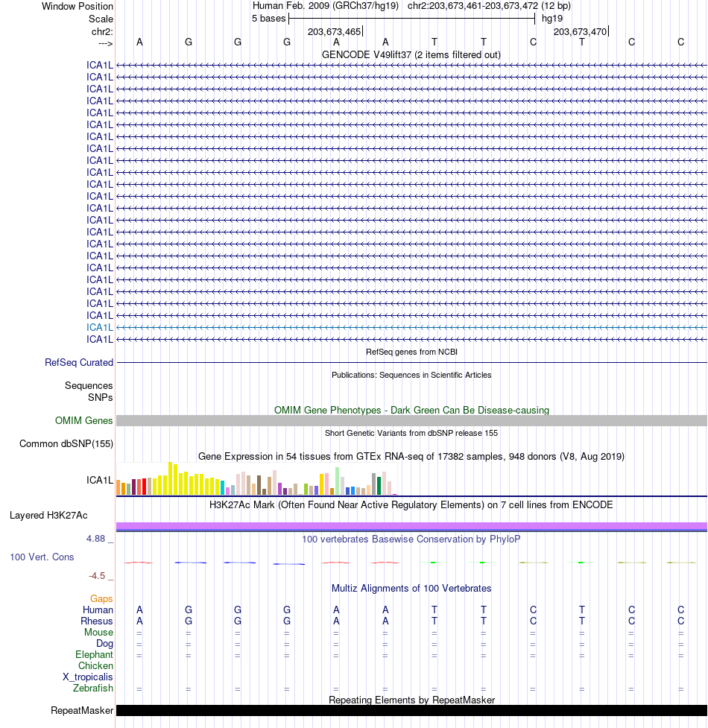Click the Dog alignment row label
This screenshot has height=728, width=708.
(104, 644)
